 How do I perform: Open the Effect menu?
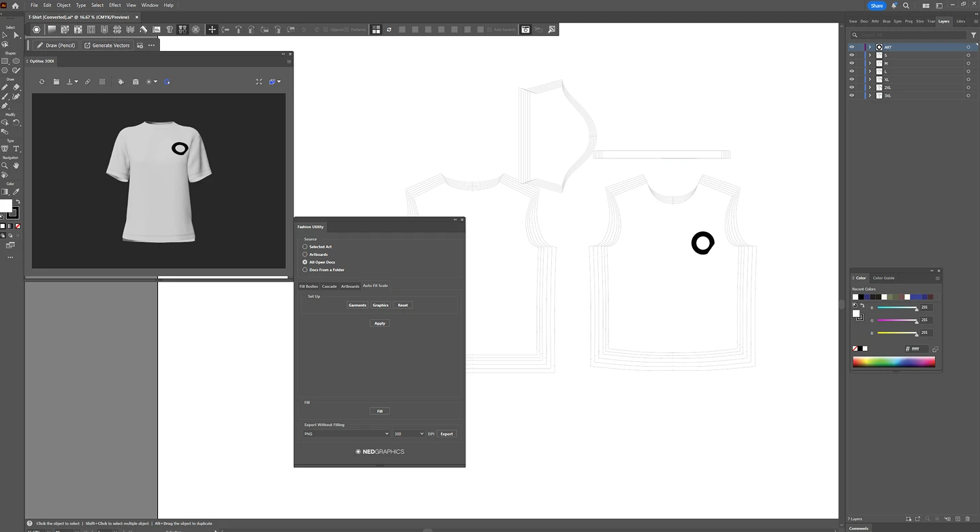coord(115,5)
